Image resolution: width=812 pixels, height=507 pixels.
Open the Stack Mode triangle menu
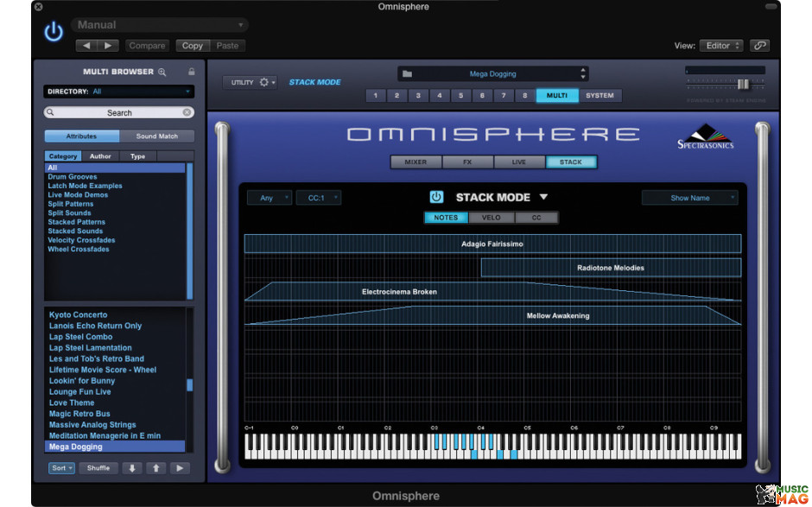[543, 197]
